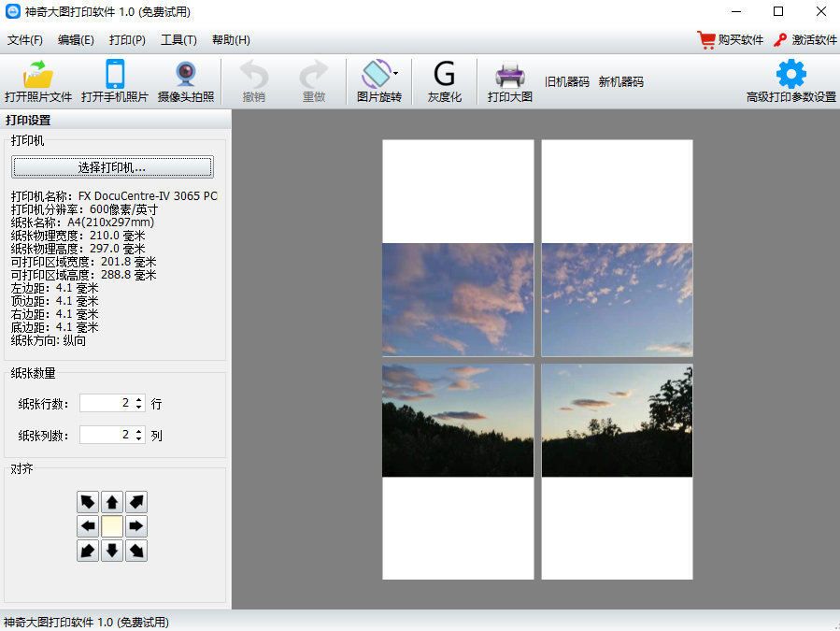Image resolution: width=840 pixels, height=631 pixels.
Task: Click the 选择打印机 button
Action: pos(112,167)
